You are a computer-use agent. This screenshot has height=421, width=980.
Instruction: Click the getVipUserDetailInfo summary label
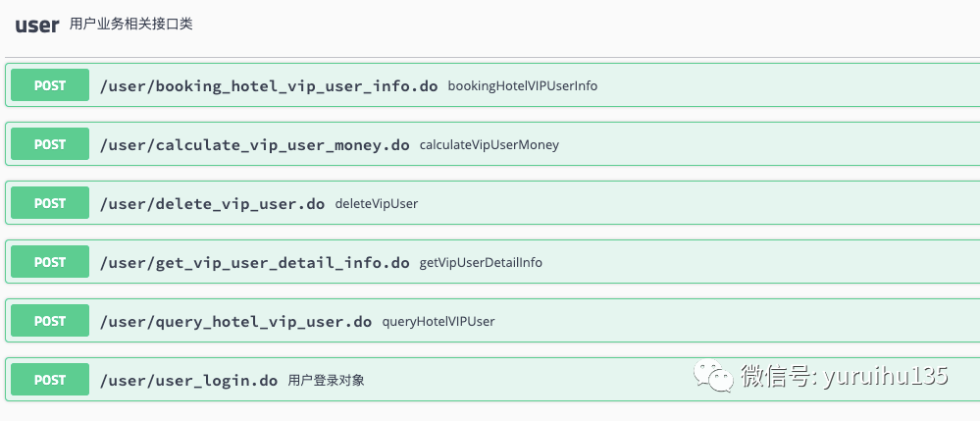pyautogui.click(x=481, y=263)
